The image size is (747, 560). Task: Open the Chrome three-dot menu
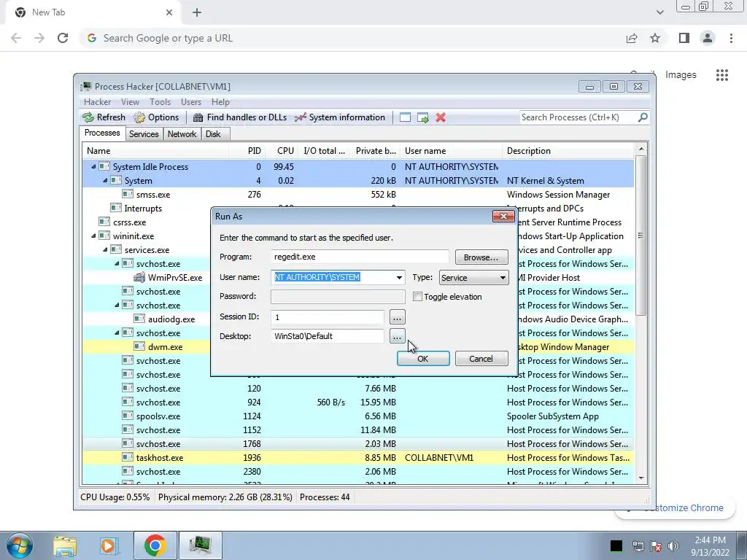(x=731, y=38)
